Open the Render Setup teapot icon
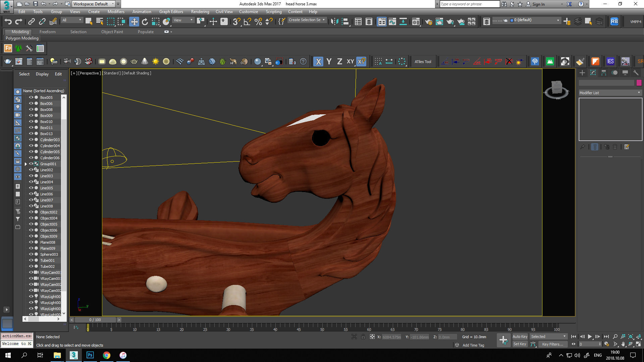This screenshot has height=362, width=644. tap(428, 22)
